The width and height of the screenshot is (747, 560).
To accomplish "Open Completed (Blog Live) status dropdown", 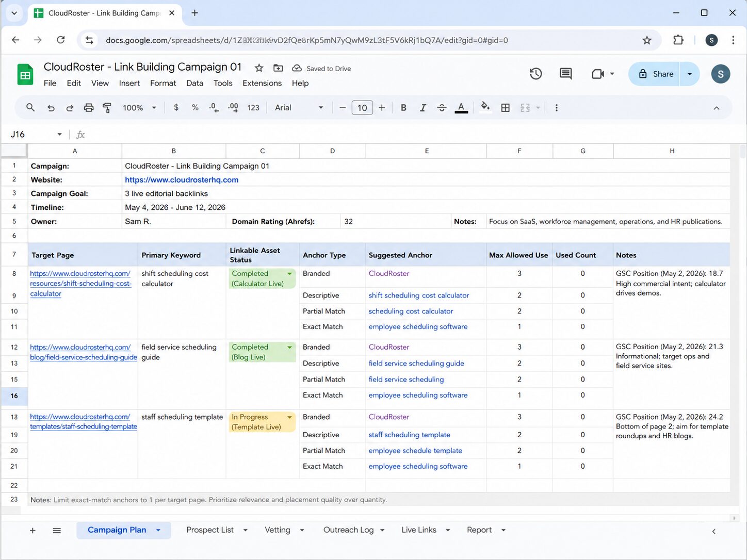I will coord(289,348).
